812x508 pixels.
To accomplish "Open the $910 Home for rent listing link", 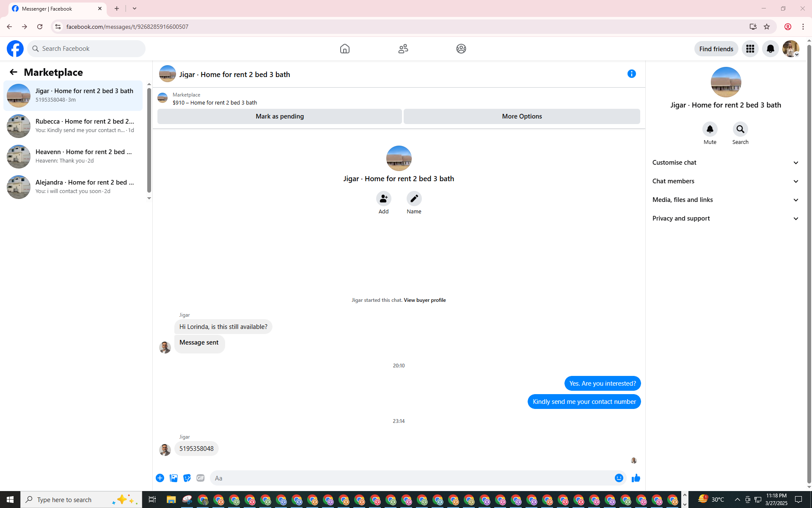I will (x=215, y=102).
